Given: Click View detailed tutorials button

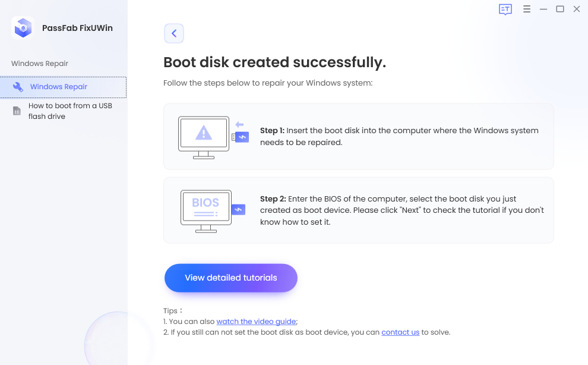Looking at the screenshot, I should click(231, 278).
